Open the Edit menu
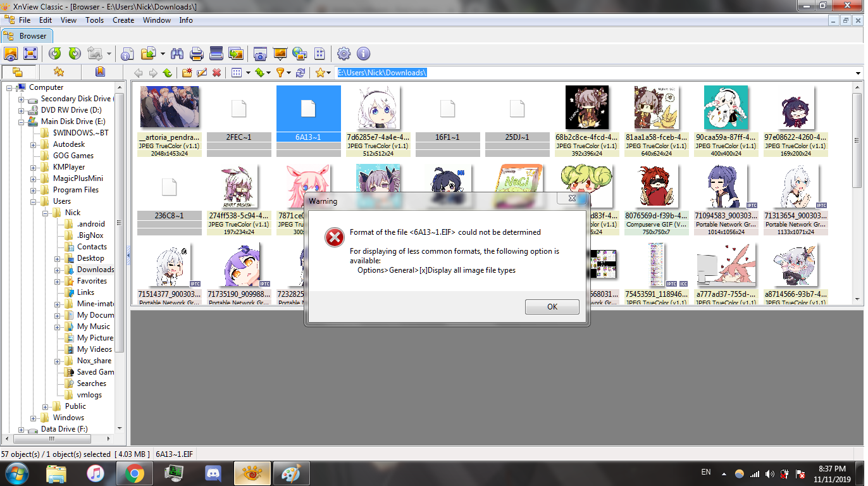Viewport: 868px width, 486px height. pos(46,20)
